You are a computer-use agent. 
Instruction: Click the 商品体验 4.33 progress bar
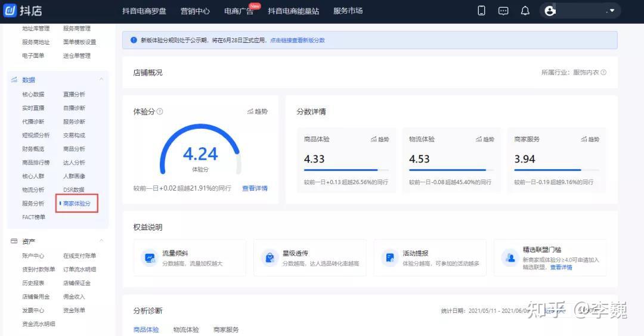click(x=346, y=170)
